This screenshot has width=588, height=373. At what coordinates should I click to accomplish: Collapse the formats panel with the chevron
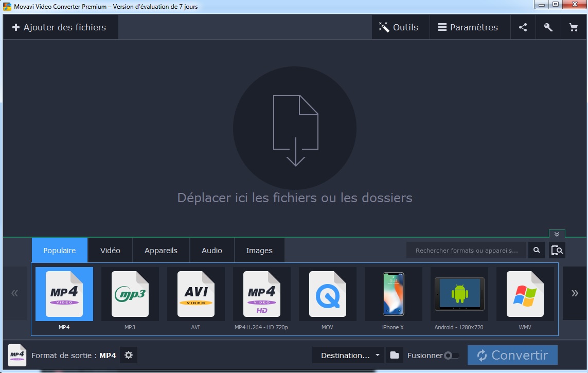pyautogui.click(x=556, y=234)
